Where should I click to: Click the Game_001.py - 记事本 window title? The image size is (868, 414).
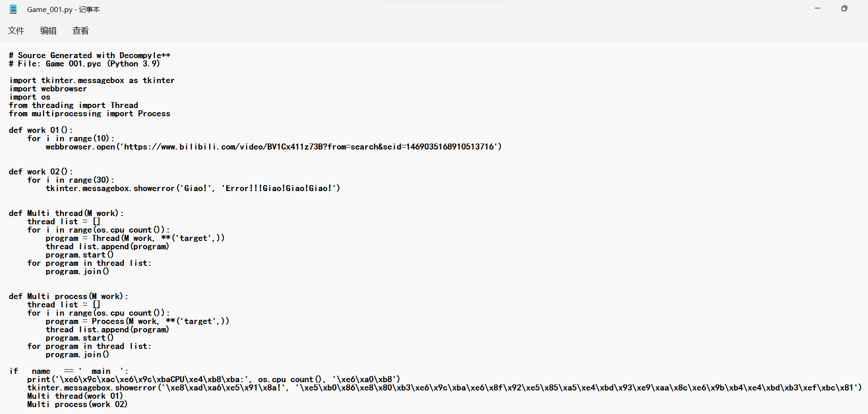pyautogui.click(x=63, y=9)
